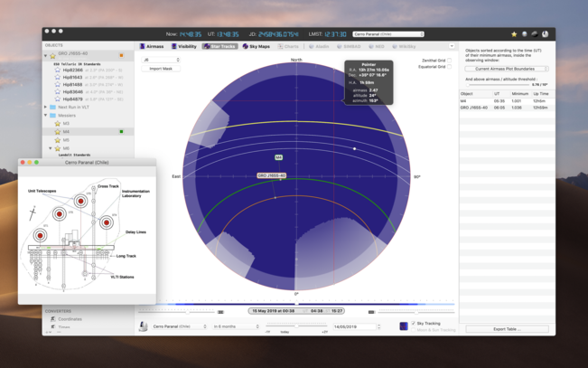The image size is (588, 368).
Task: Collapse the Messiers group
Action: (x=46, y=116)
